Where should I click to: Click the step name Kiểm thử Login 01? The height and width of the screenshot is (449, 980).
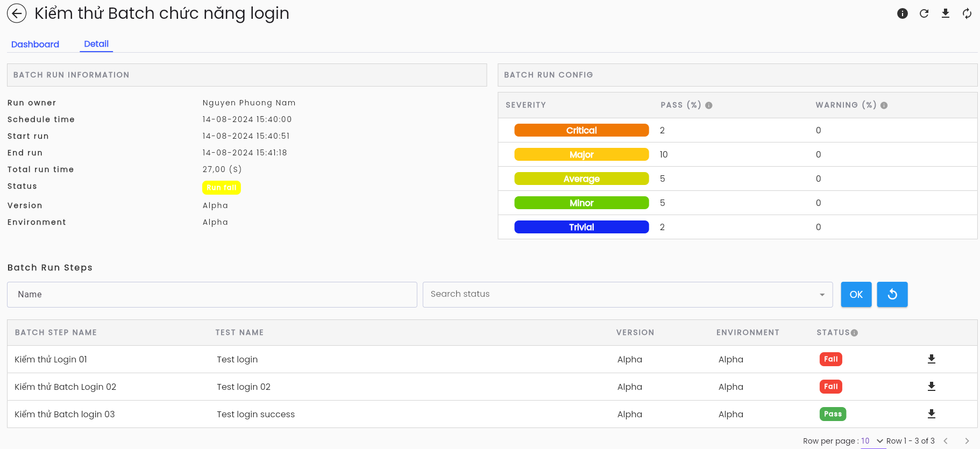(x=51, y=359)
